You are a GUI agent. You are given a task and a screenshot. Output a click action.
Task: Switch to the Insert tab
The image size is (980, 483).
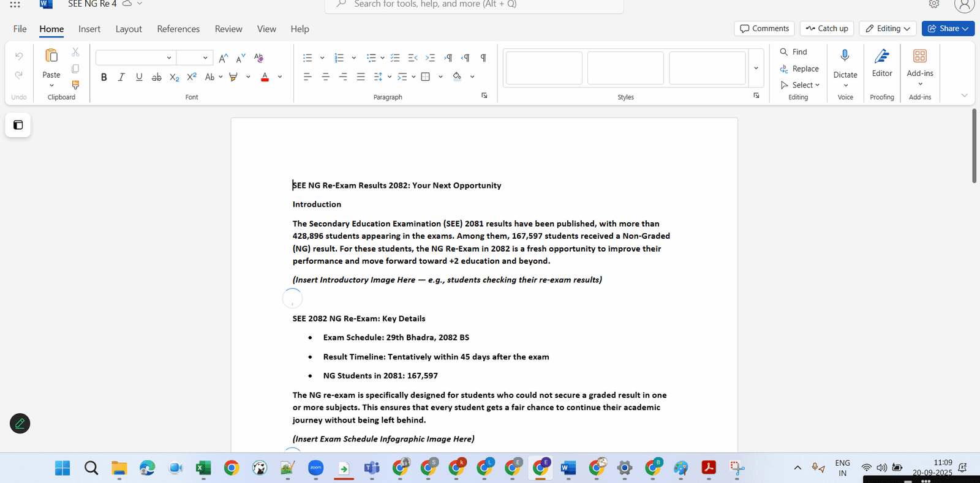click(89, 29)
